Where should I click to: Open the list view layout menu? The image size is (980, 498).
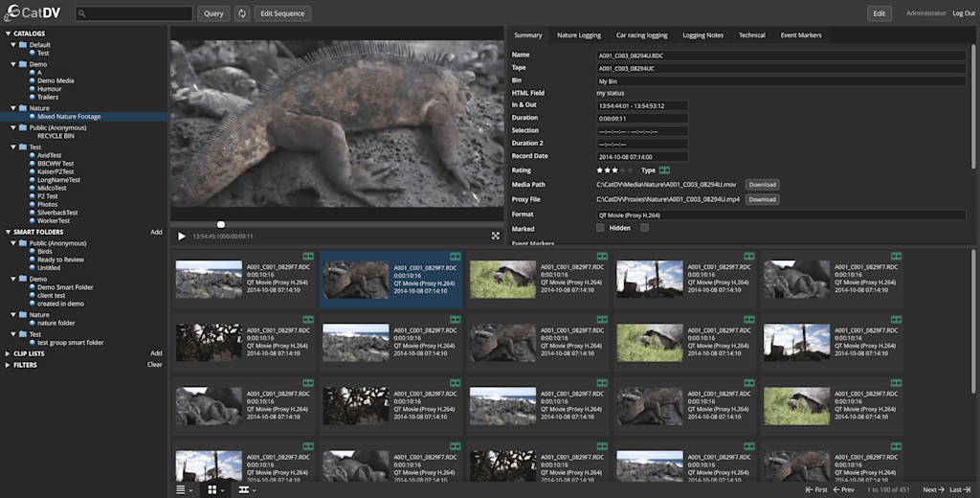click(181, 489)
